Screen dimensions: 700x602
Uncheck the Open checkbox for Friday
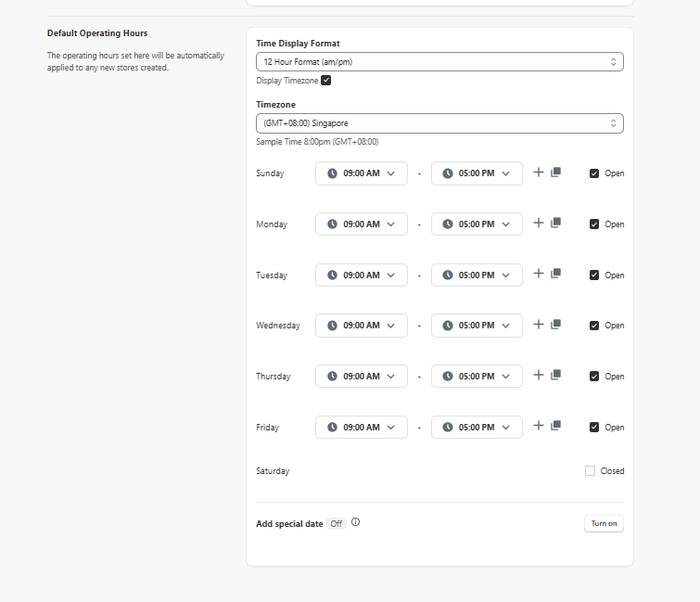(x=594, y=428)
